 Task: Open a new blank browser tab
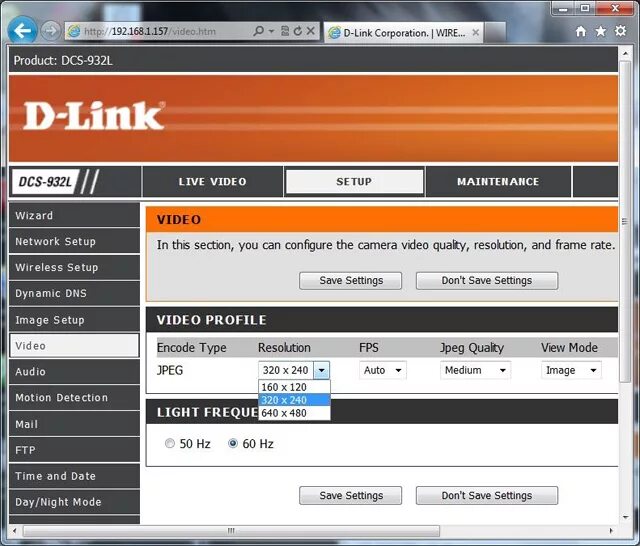(495, 33)
